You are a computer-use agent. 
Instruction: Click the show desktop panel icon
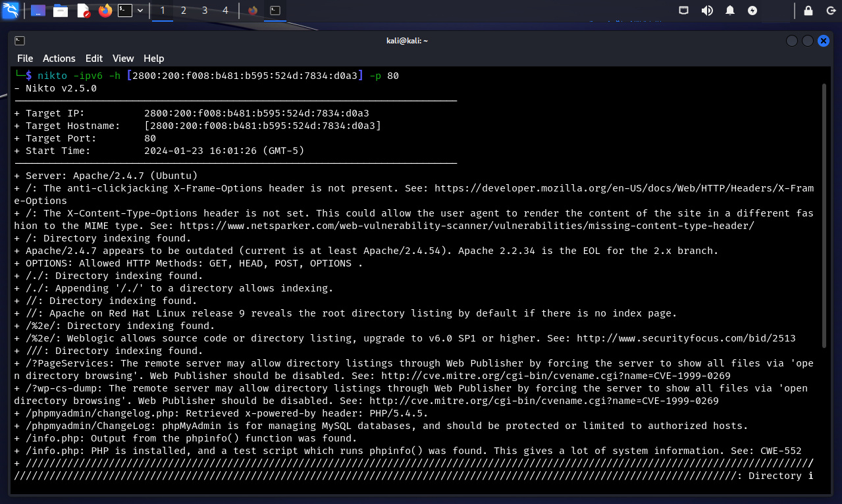(38, 11)
